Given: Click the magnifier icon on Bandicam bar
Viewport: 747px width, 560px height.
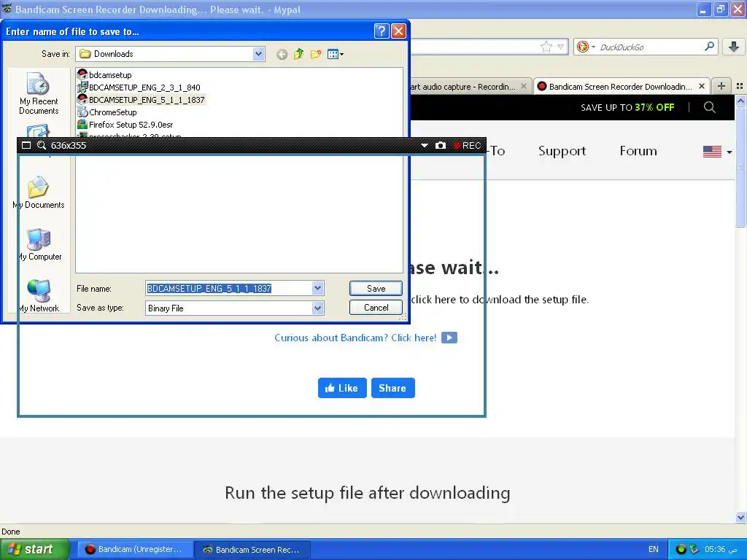Looking at the screenshot, I should pos(42,145).
